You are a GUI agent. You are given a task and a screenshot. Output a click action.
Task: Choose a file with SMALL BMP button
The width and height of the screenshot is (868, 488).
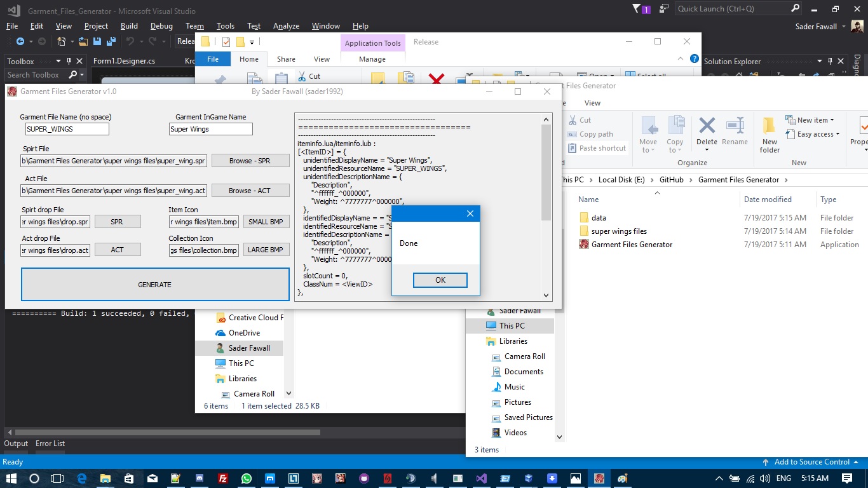click(266, 222)
